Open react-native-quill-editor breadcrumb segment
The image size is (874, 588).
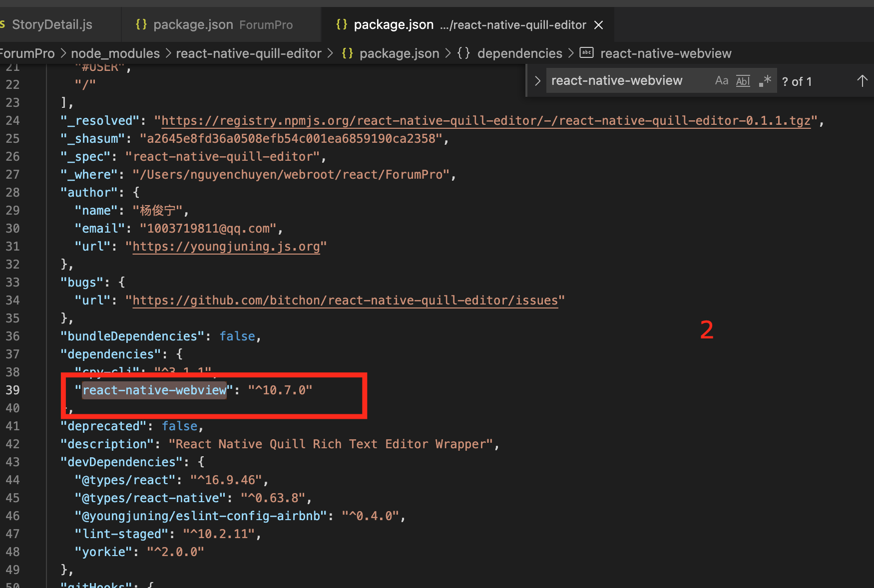pos(249,53)
